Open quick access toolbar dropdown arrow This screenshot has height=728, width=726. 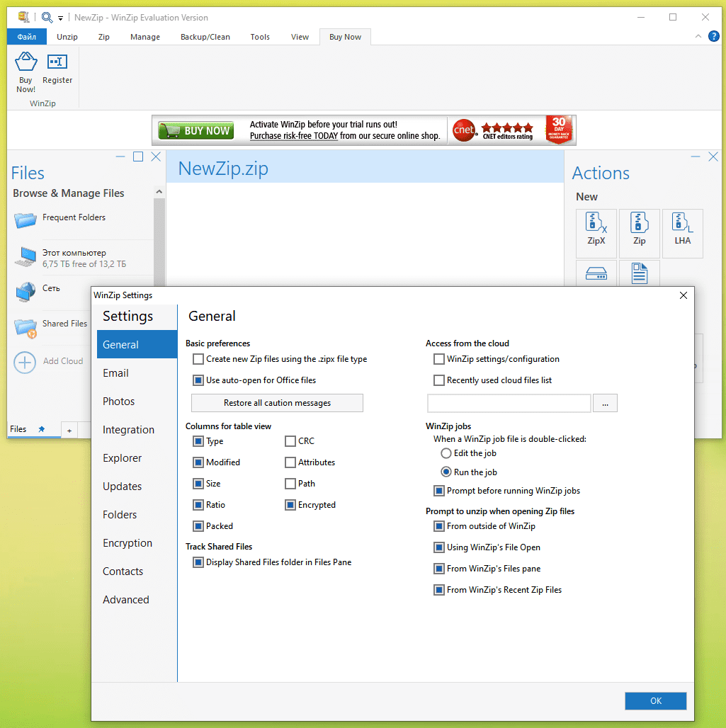(x=60, y=18)
